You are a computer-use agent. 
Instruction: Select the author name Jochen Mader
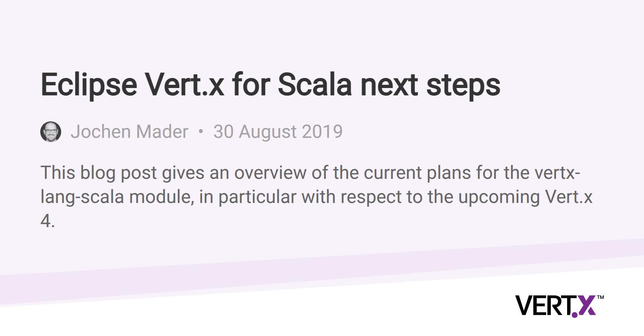129,131
